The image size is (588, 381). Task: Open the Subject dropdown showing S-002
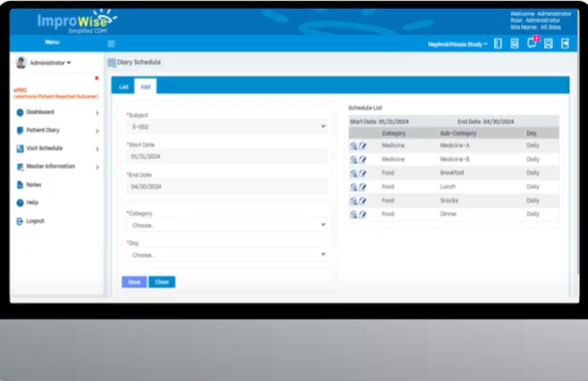(x=227, y=127)
